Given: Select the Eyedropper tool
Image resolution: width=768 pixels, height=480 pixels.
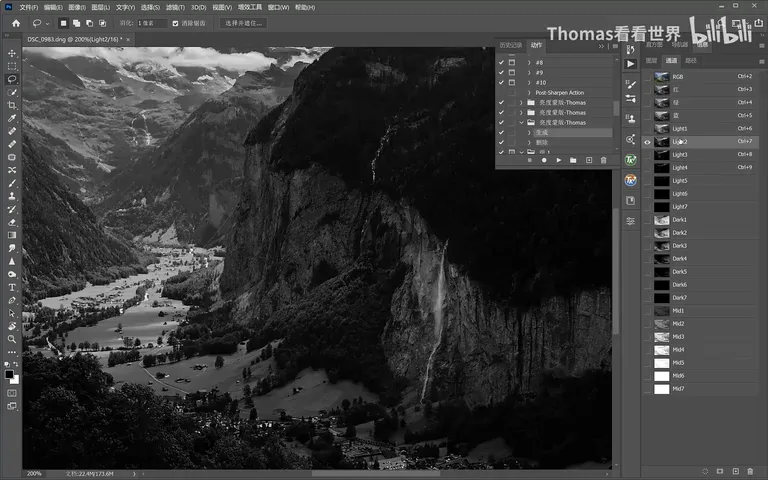Looking at the screenshot, I should pos(12,118).
